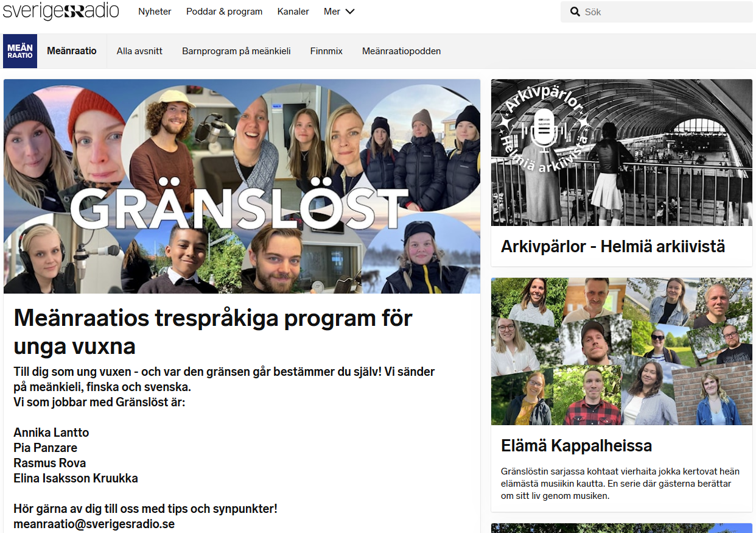Select the Meänraatio tab
The width and height of the screenshot is (756, 533).
coord(72,51)
